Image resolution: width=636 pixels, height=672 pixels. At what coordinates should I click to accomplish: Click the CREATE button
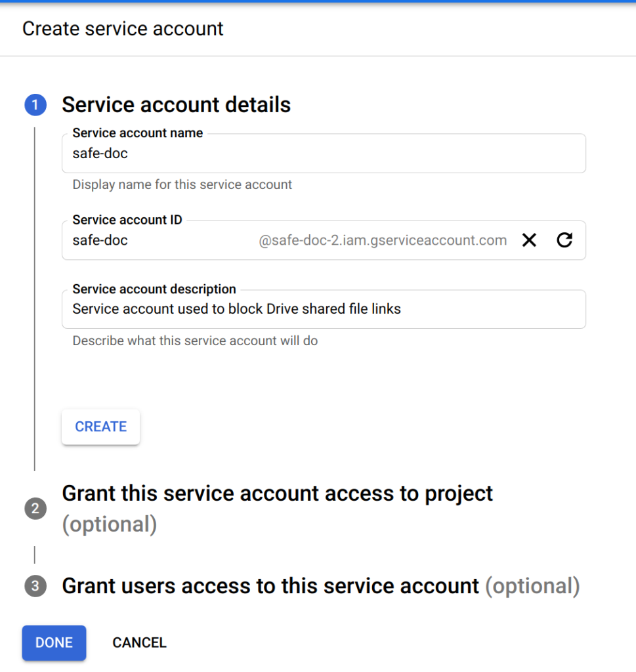[100, 427]
